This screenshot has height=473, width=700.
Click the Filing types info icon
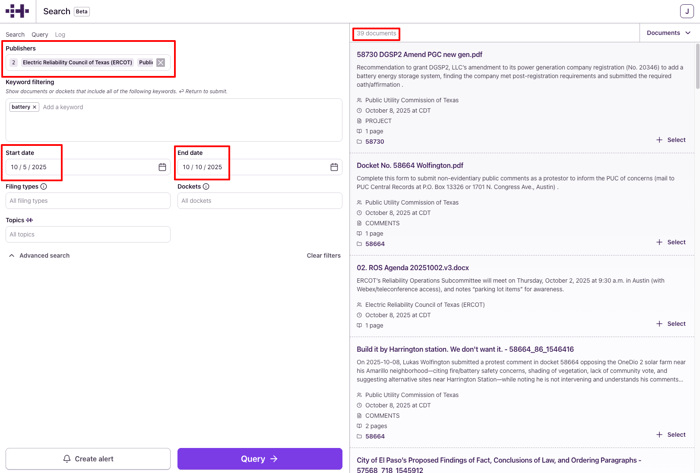coord(44,186)
